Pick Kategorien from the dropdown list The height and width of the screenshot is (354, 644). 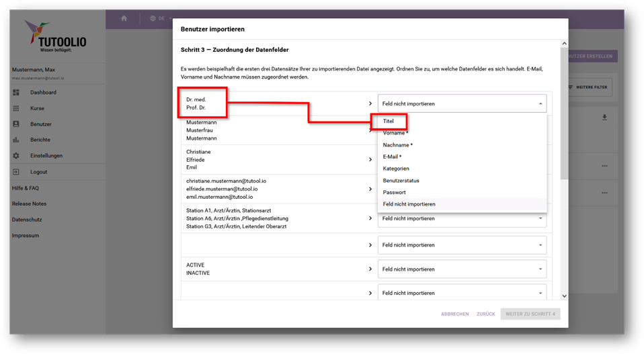(x=396, y=169)
